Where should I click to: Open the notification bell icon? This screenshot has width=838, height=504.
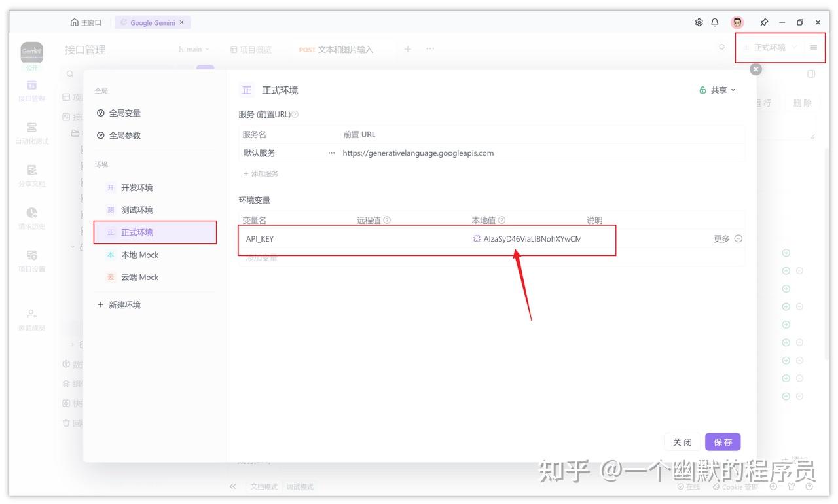715,22
